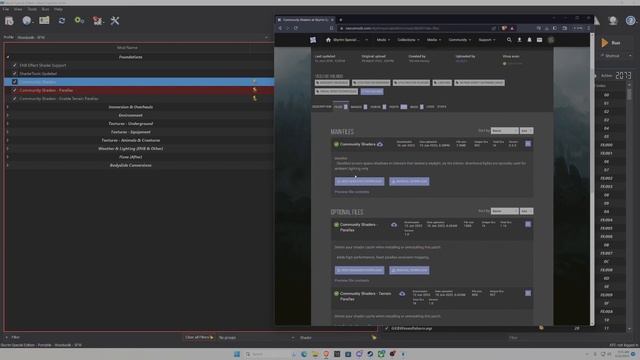This screenshot has height=360, width=640.
Task: Open the Mods menu on Nexus navbar
Action: (x=383, y=40)
